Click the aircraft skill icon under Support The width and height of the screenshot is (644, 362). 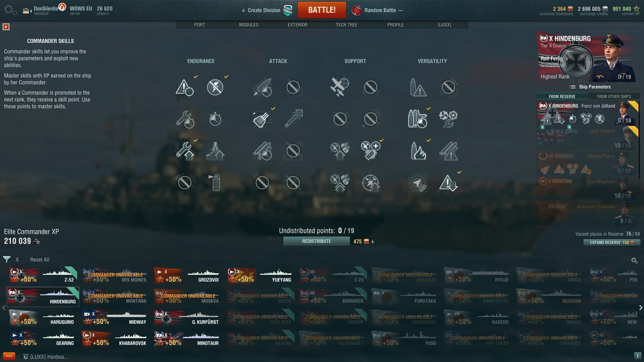(340, 87)
